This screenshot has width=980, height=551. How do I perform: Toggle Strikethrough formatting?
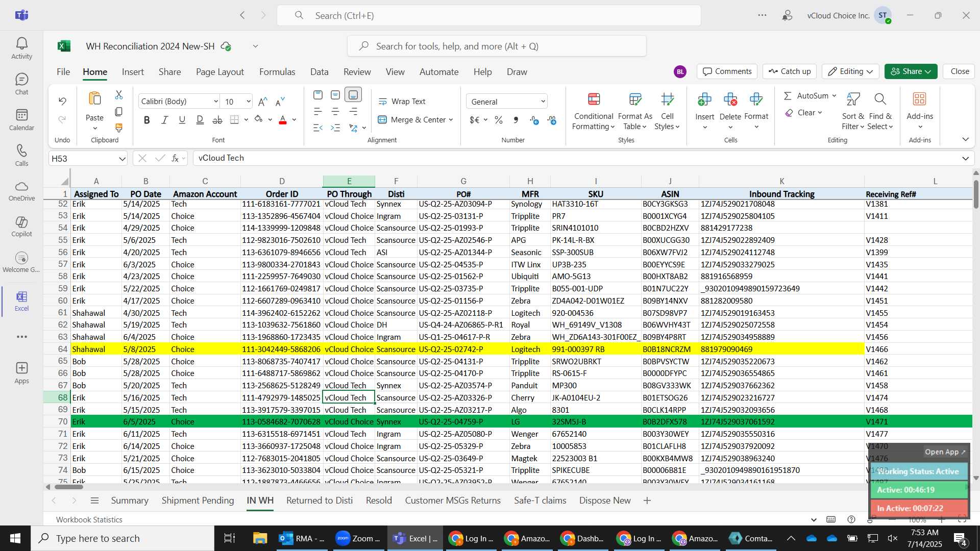tap(217, 120)
